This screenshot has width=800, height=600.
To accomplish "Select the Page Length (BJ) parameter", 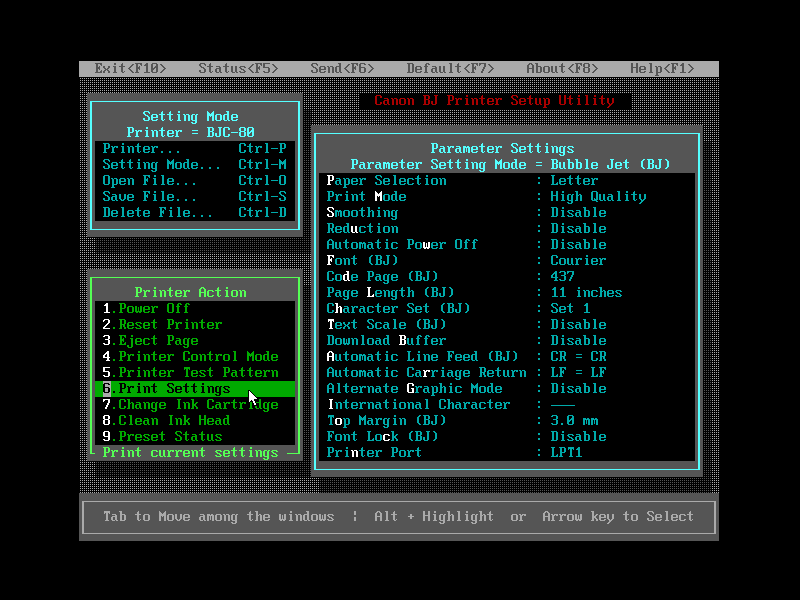I will click(507, 292).
